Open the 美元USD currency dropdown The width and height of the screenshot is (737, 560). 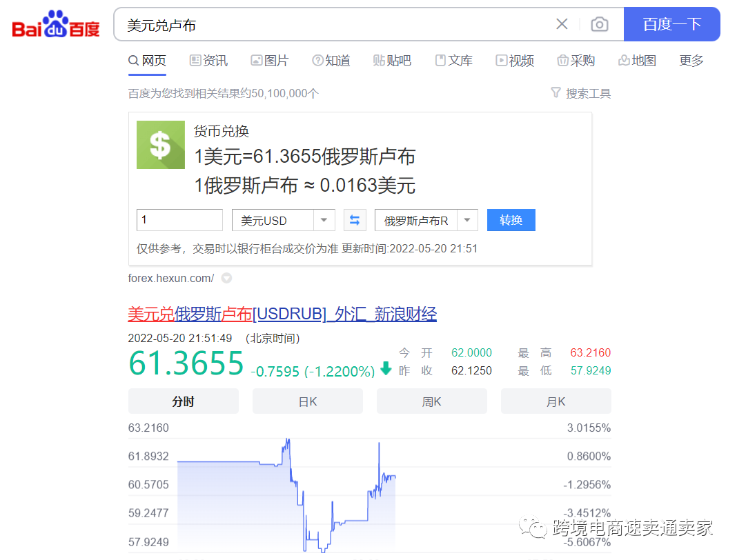point(323,219)
